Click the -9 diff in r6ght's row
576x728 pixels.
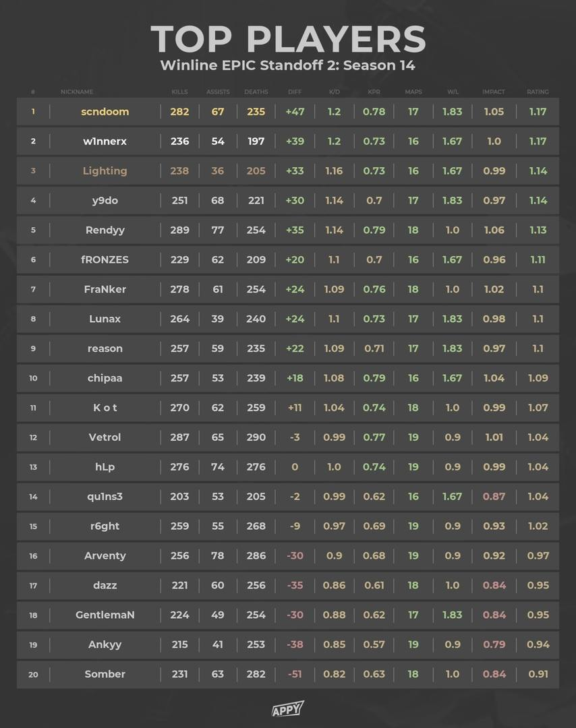click(295, 526)
